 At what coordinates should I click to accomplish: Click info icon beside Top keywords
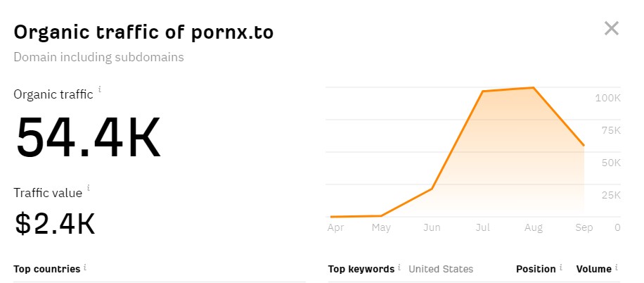pos(399,268)
